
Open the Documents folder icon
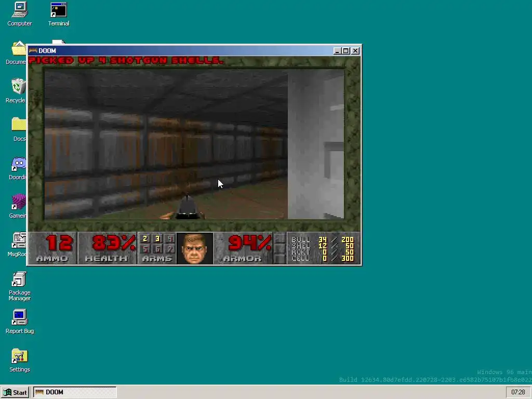pos(16,52)
